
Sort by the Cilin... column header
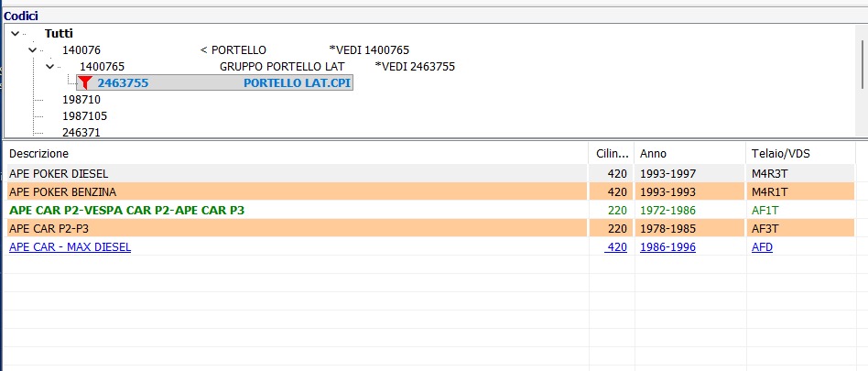[612, 153]
